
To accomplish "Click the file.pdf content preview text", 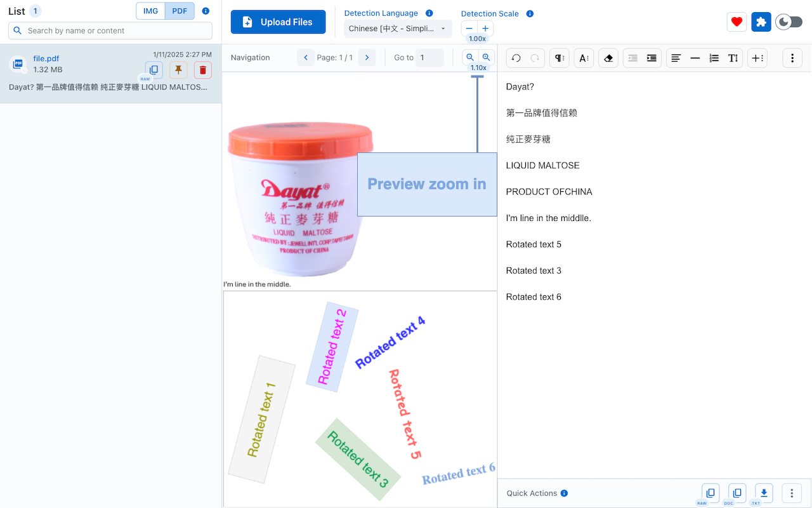I will pos(108,87).
